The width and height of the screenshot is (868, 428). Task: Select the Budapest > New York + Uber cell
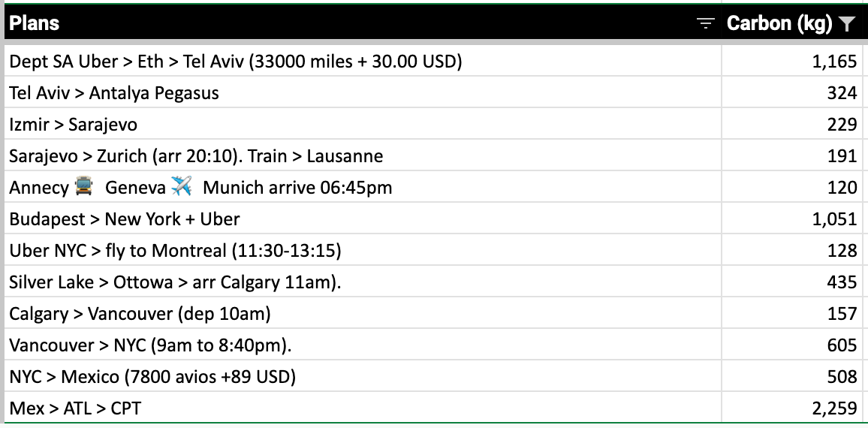pyautogui.click(x=125, y=219)
